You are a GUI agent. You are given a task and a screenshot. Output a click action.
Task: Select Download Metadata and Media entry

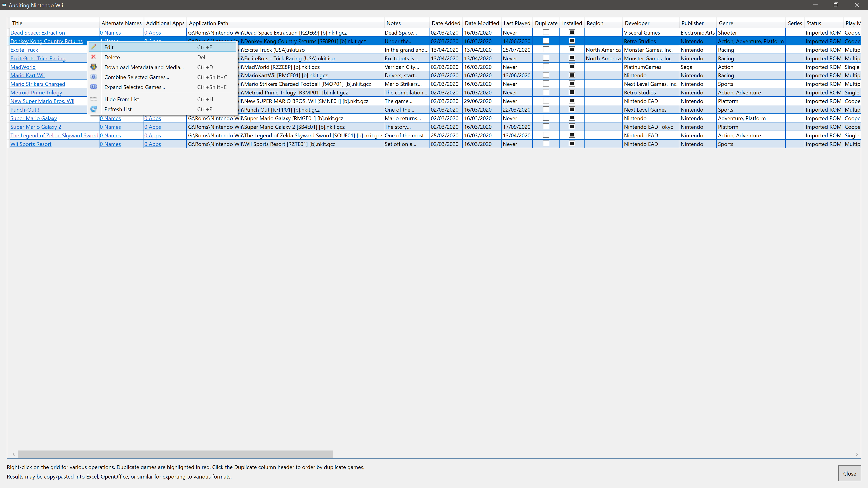pos(162,67)
